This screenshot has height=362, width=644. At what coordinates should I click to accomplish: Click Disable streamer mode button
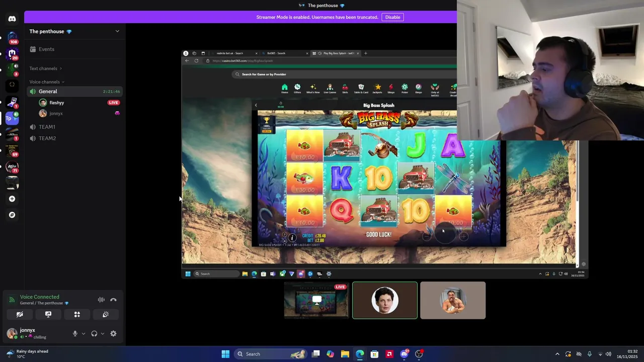click(392, 17)
